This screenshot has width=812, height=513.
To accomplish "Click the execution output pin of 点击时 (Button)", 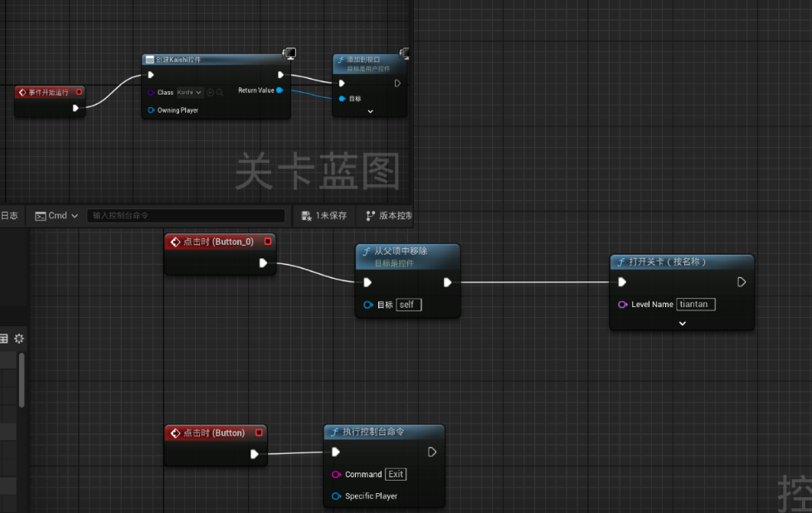I will click(255, 454).
